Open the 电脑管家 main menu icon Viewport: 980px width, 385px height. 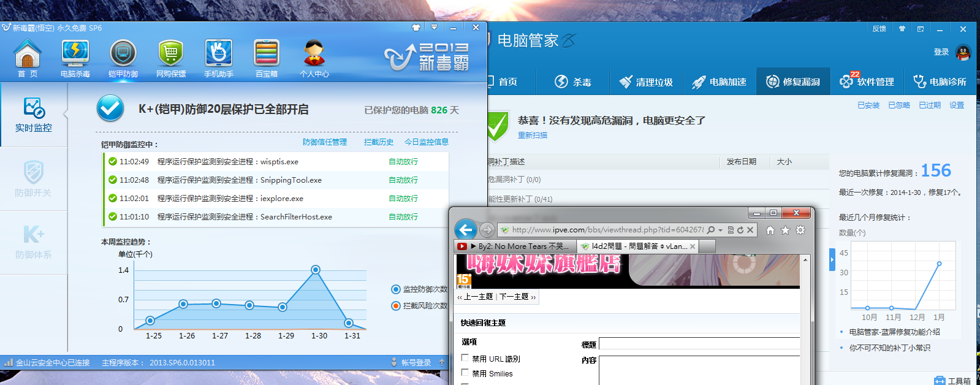pos(921,29)
